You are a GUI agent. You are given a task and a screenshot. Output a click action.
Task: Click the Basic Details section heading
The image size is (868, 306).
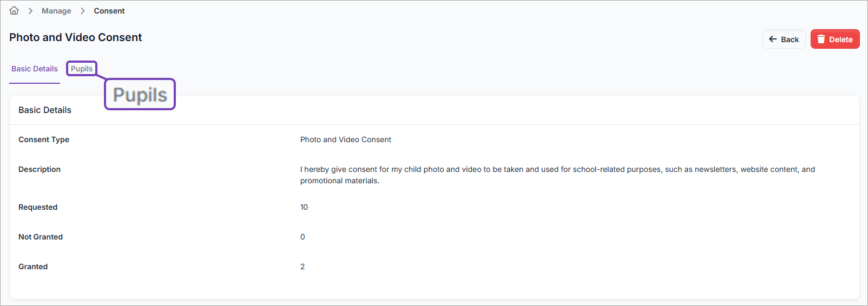click(x=45, y=110)
